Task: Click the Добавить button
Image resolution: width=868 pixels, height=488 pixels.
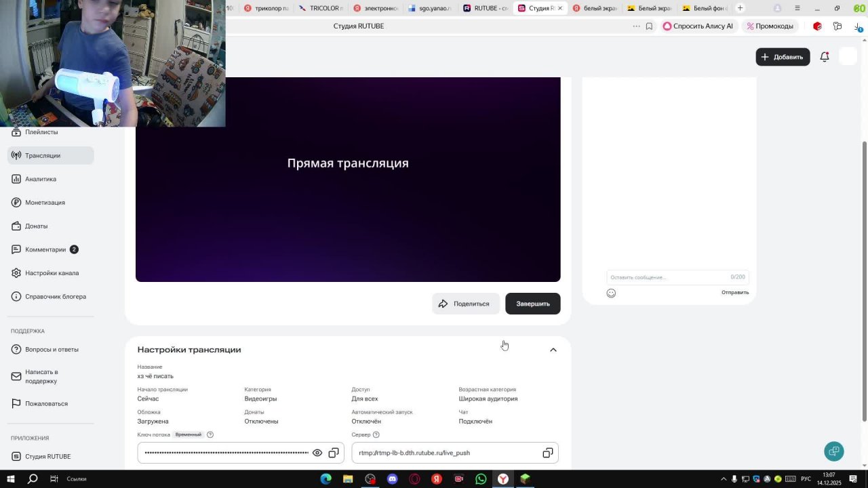Action: pyautogui.click(x=783, y=57)
